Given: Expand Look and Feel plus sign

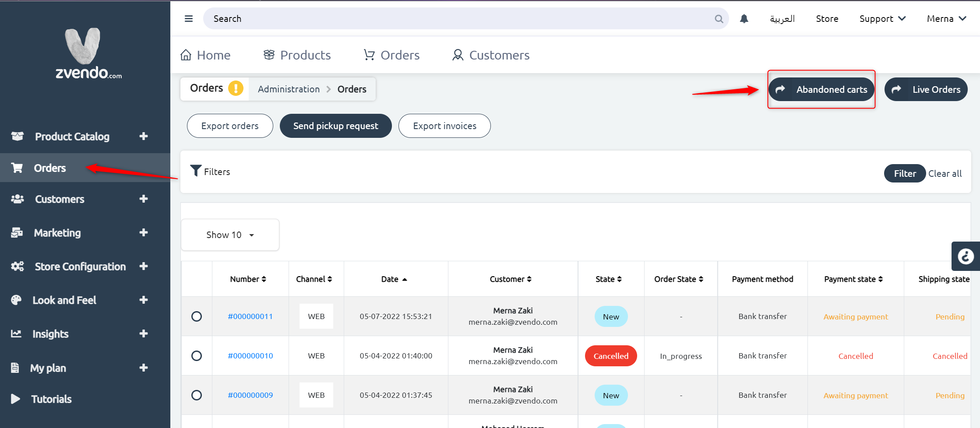Looking at the screenshot, I should 144,300.
